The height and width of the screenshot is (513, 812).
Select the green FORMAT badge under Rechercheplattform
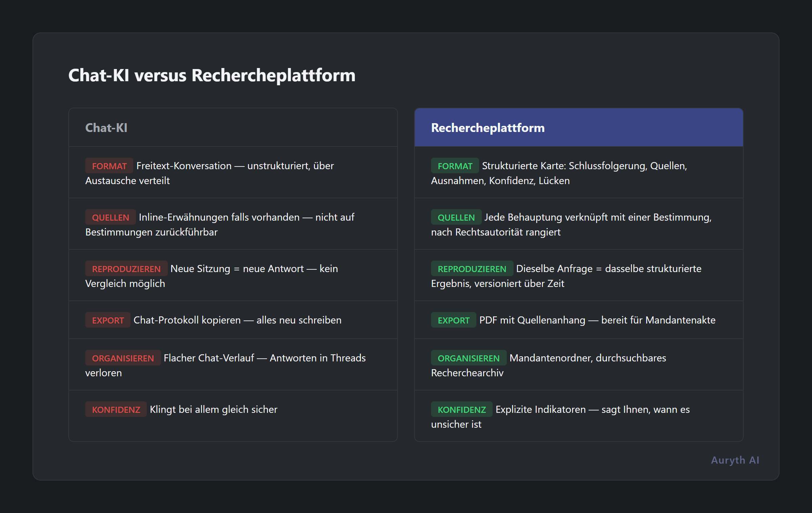pyautogui.click(x=455, y=166)
